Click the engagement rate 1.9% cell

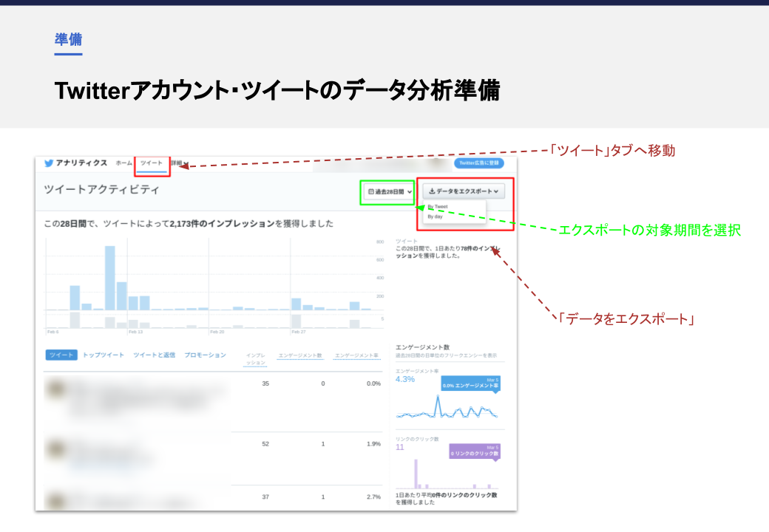pos(373,444)
